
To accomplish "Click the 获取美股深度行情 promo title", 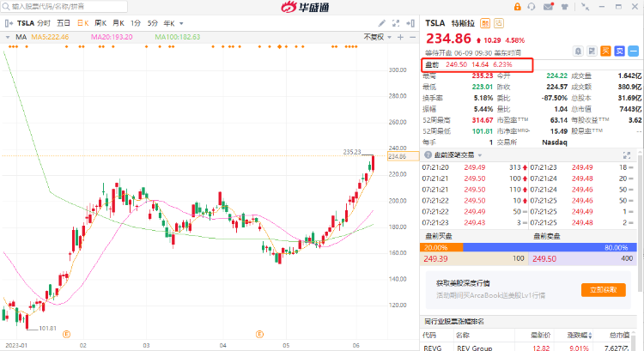I will pos(463,283).
